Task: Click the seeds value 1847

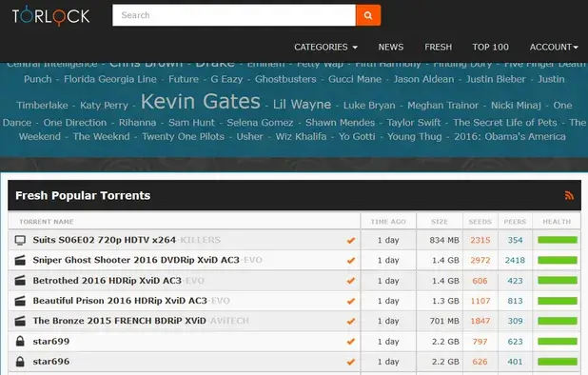Action: coord(480,321)
